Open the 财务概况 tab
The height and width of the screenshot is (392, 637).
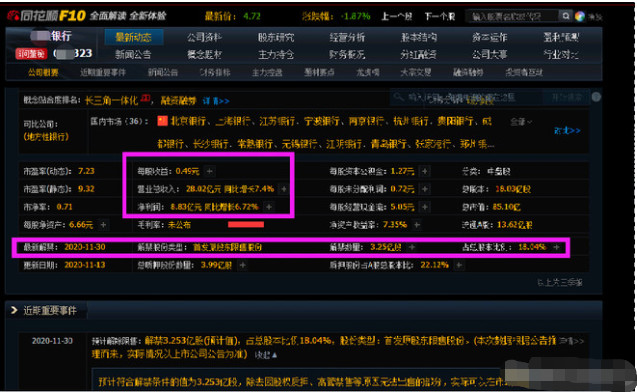click(x=347, y=54)
